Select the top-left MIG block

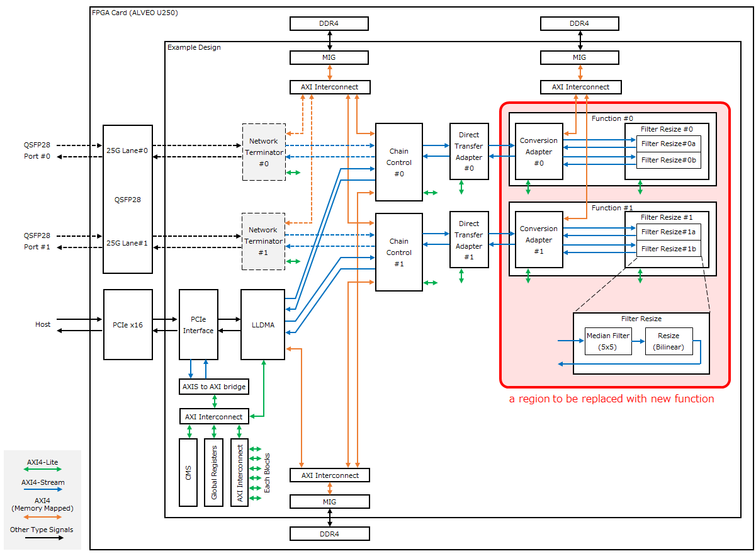pyautogui.click(x=329, y=57)
